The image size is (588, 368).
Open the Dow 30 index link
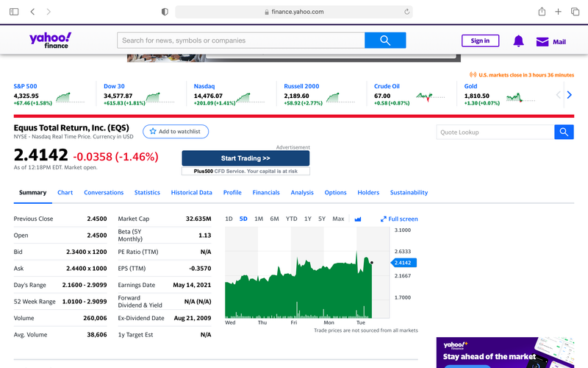(114, 86)
